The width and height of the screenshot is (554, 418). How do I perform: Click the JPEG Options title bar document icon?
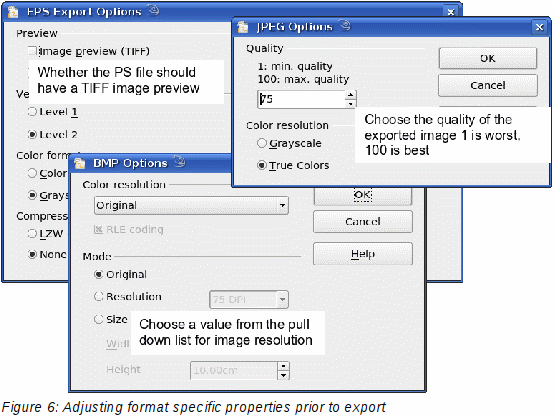[x=243, y=27]
